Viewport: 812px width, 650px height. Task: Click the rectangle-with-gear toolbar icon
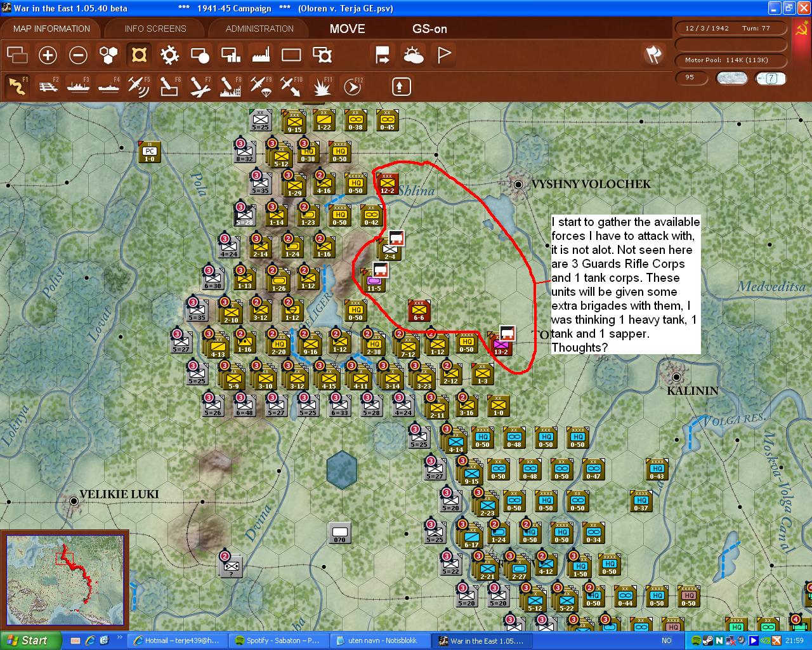pos(322,55)
